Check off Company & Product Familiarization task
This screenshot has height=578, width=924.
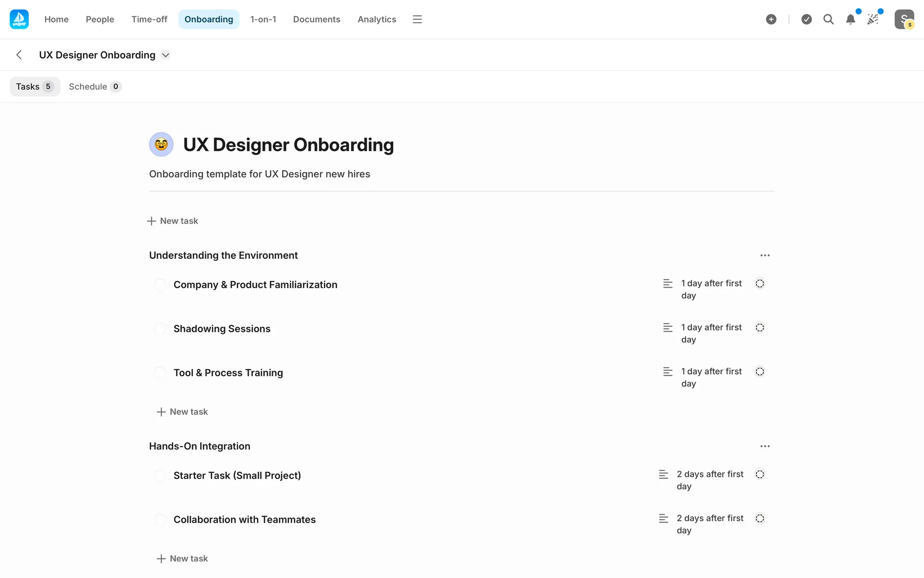[x=160, y=285]
